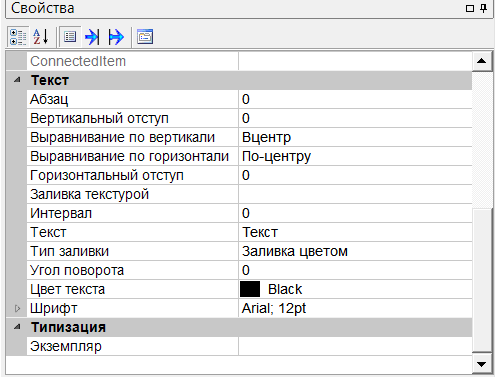Edit the Текст property value
Screen dimensions: 496x377
coord(355,232)
